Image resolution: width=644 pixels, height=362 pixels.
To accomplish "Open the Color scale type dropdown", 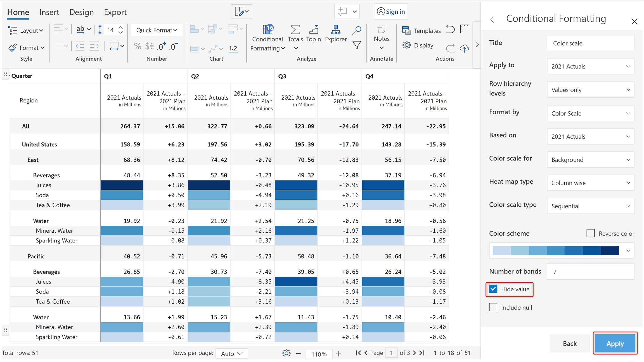I will coord(590,206).
